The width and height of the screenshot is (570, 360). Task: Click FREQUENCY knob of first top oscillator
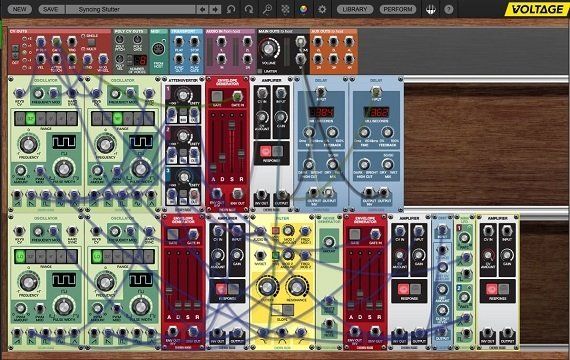[x=28, y=144]
